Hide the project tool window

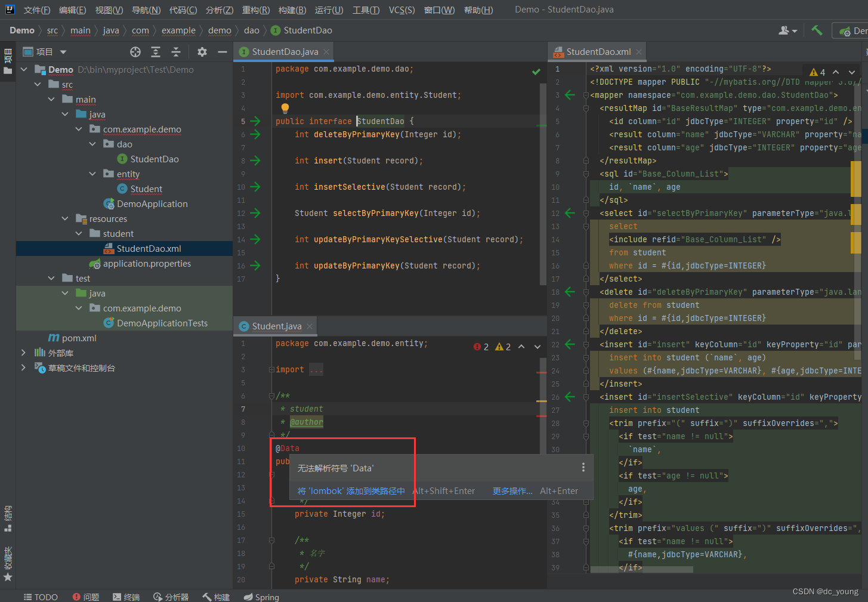point(223,52)
